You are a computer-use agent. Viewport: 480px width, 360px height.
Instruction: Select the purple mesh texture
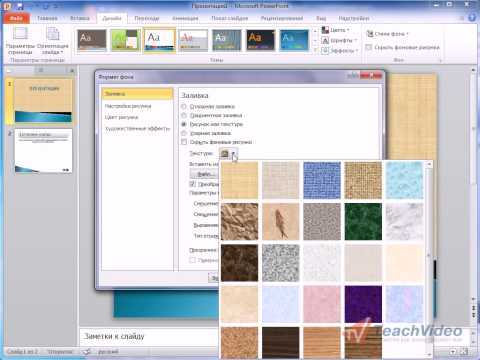363,304
